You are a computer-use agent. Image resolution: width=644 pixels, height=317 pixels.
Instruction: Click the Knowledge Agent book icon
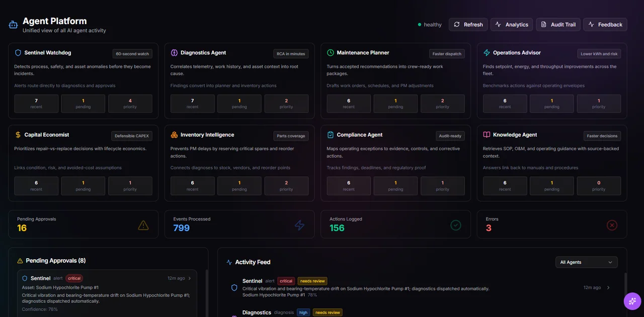click(x=487, y=135)
